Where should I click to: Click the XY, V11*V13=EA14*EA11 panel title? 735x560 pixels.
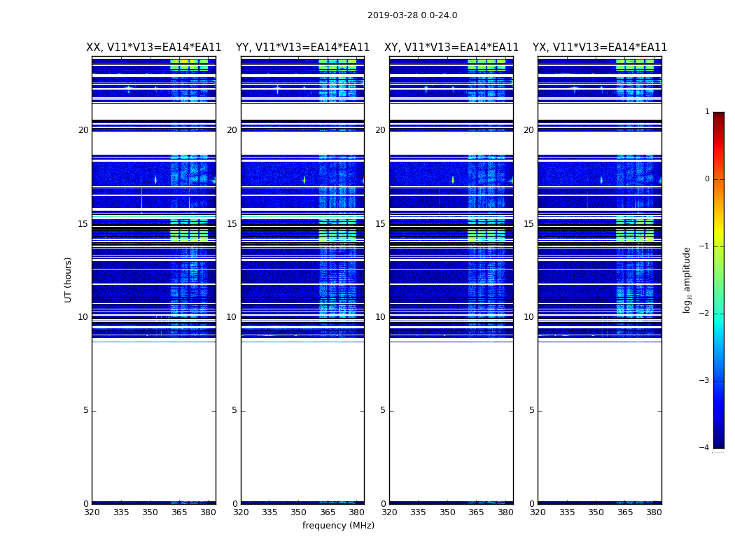451,48
